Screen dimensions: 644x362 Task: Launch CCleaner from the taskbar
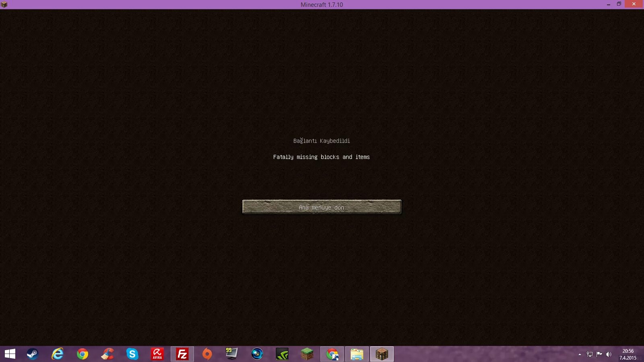pyautogui.click(x=107, y=354)
